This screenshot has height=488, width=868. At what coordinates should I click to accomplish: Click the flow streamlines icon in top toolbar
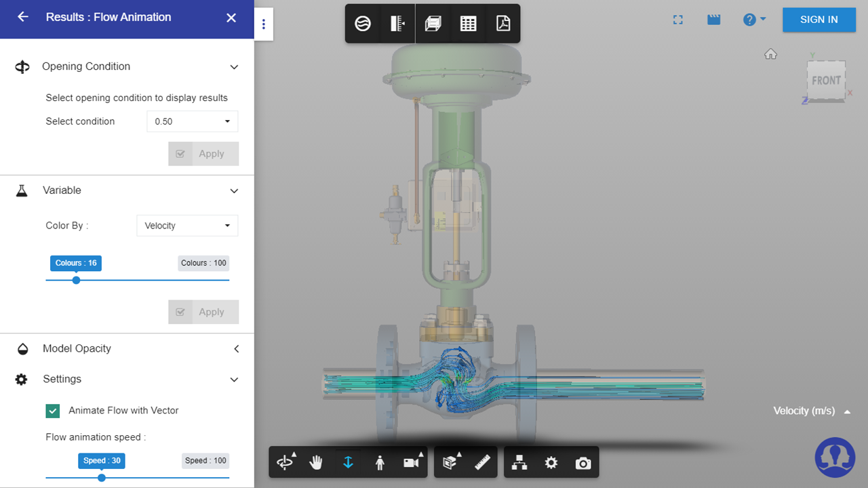point(363,24)
